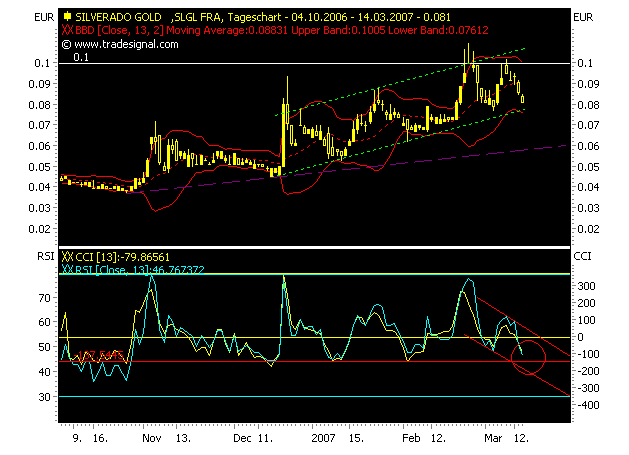Click the 9. tick label on the date axis
Viewport: 629px width, 455px height.
point(77,438)
